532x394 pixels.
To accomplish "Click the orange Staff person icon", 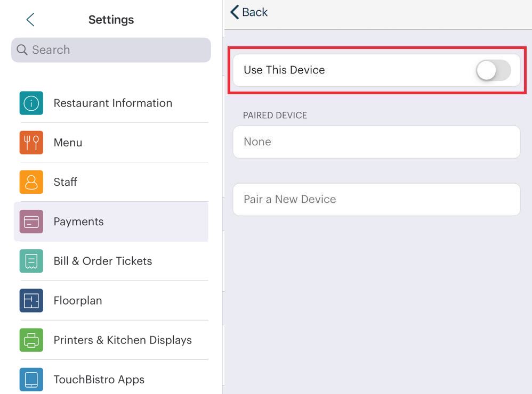I will coord(31,182).
